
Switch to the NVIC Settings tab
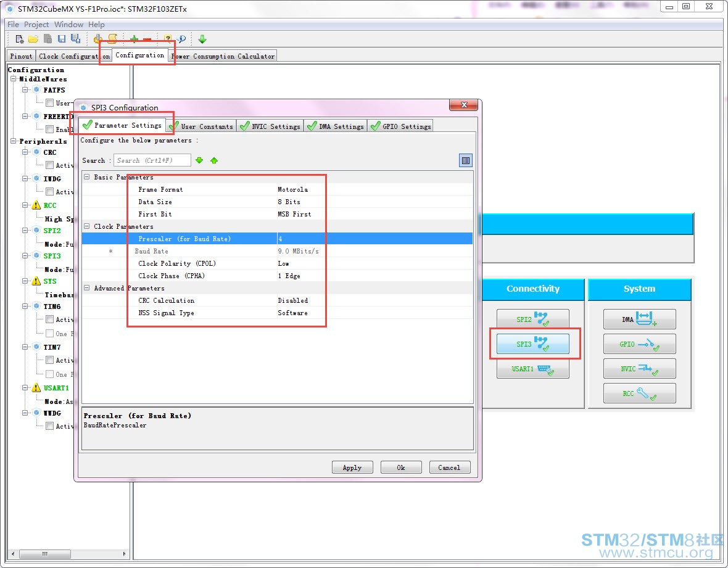click(271, 126)
